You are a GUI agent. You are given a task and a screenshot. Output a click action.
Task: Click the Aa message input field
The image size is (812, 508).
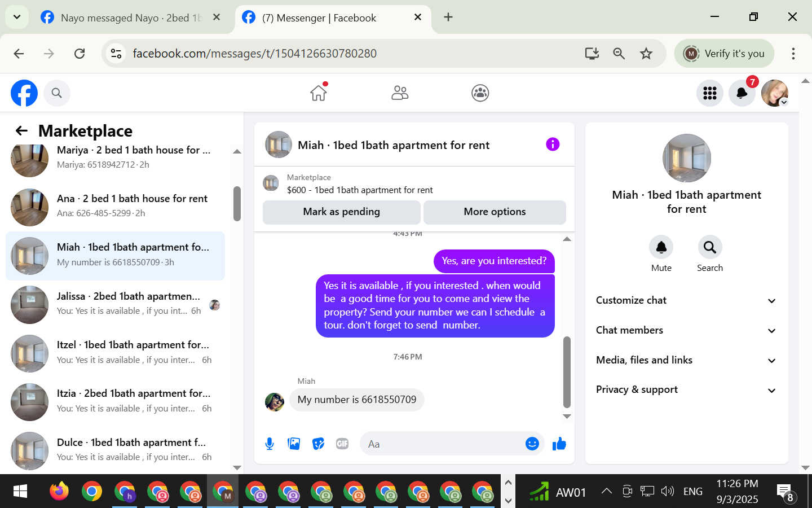(x=443, y=444)
